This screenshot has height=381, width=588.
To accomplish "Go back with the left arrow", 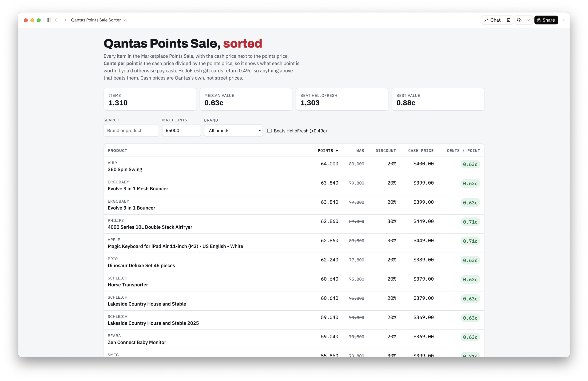I will 57,20.
